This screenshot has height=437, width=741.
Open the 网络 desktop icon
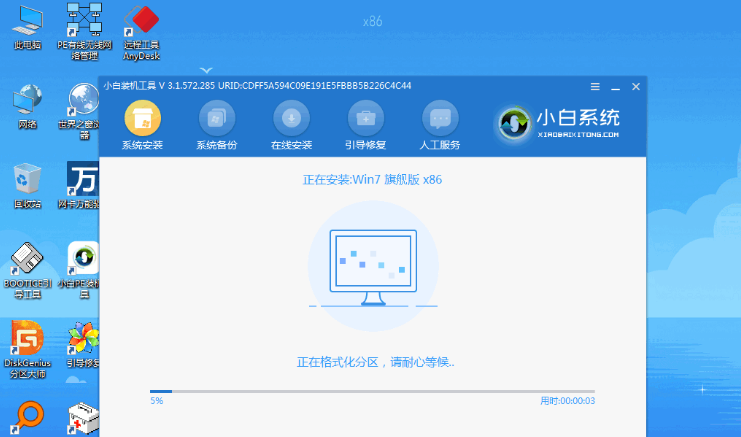[x=27, y=103]
